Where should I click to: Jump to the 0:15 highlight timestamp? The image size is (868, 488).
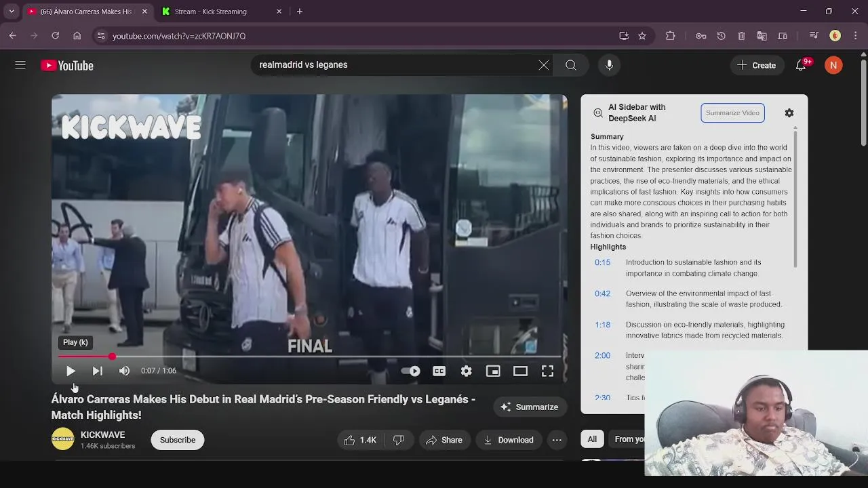tap(603, 262)
